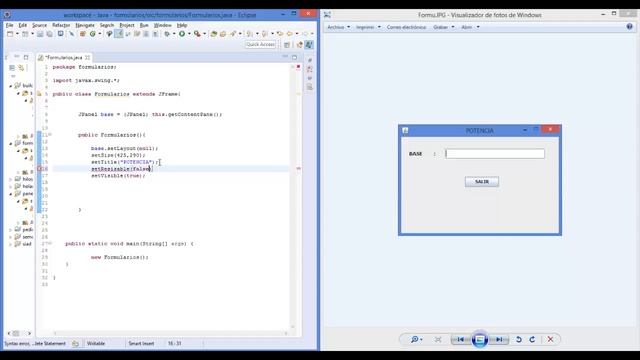
Task: Click the New file toolbar icon in Eclipse
Action: tap(10, 34)
